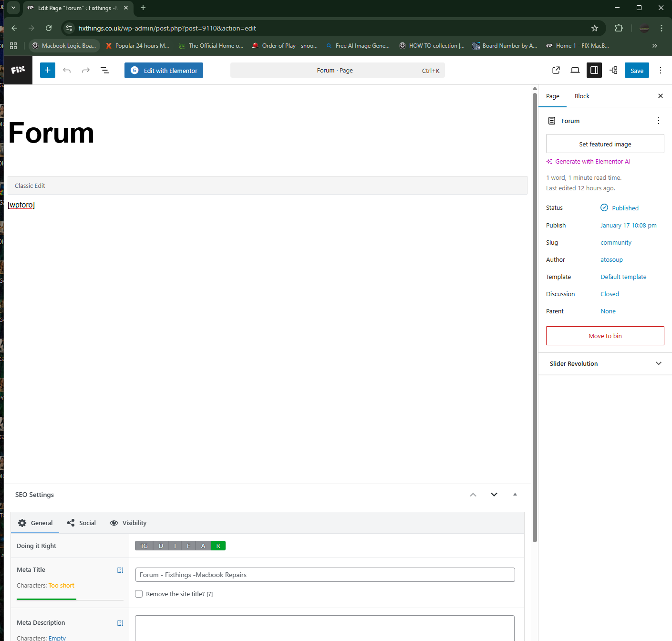Viewport: 672px width, 641px height.
Task: Toggle the SEO Settings panel triangle
Action: [x=515, y=495]
